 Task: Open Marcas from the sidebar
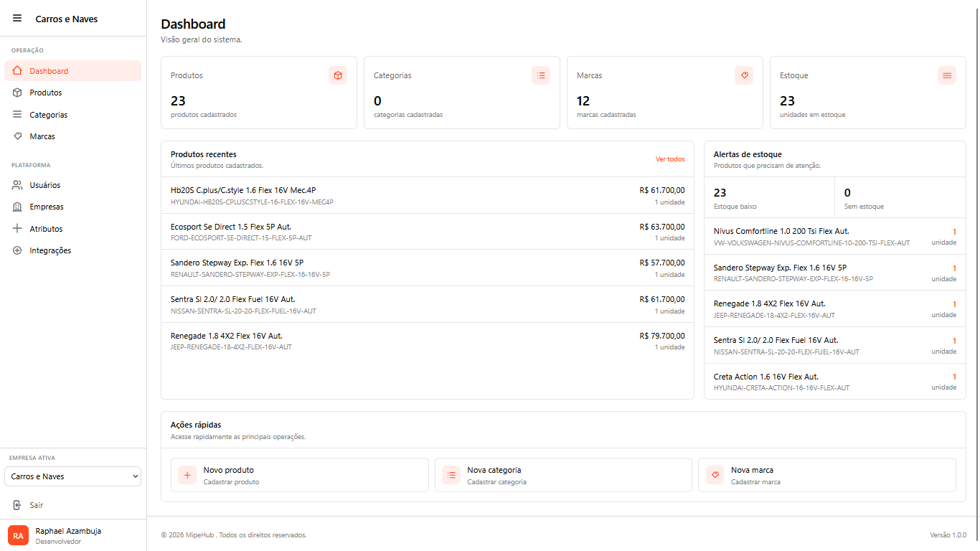tap(72, 136)
